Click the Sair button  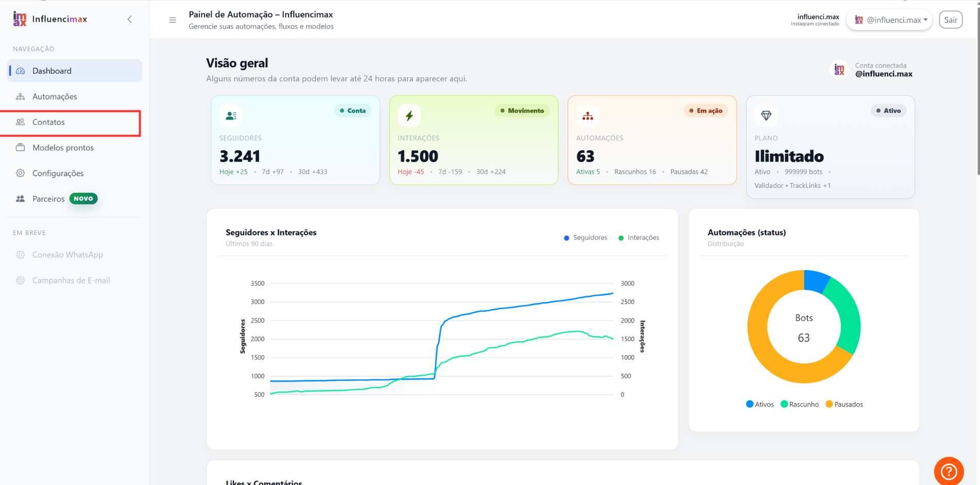click(x=951, y=20)
